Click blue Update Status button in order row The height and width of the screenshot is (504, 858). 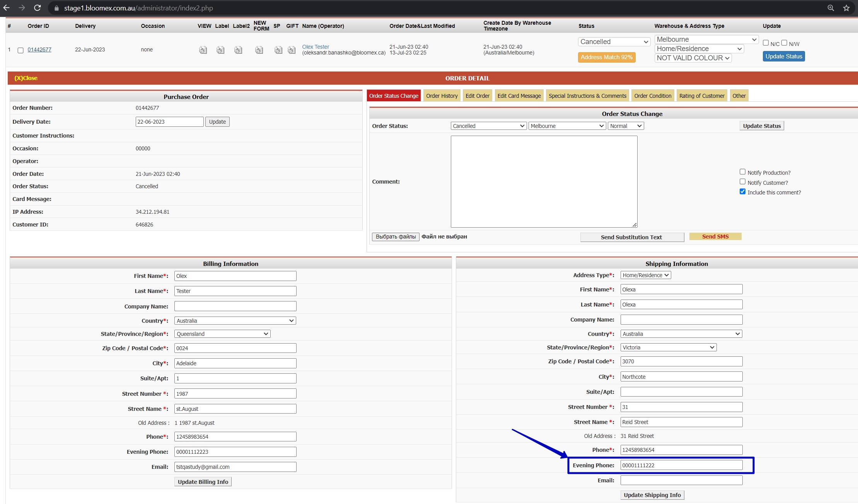click(784, 56)
